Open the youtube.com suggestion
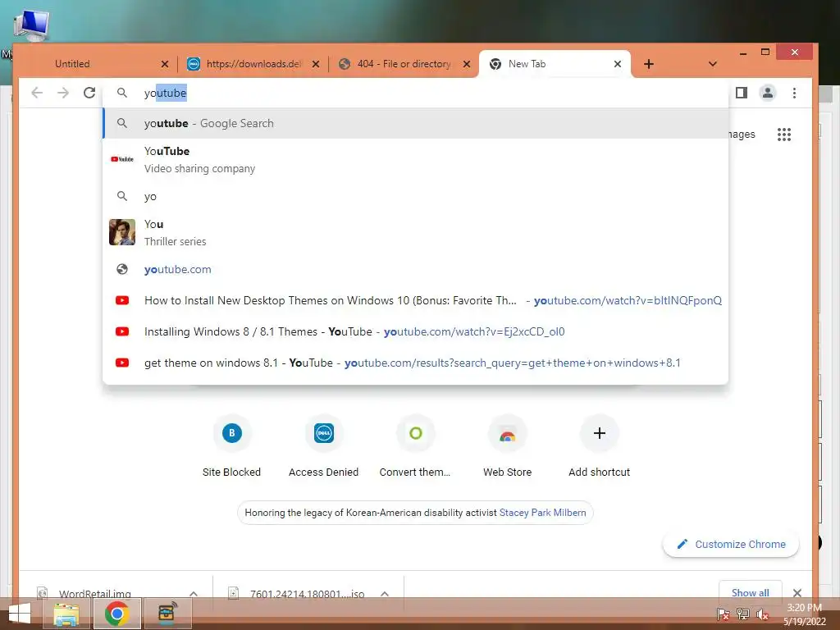The height and width of the screenshot is (630, 840). point(415,269)
